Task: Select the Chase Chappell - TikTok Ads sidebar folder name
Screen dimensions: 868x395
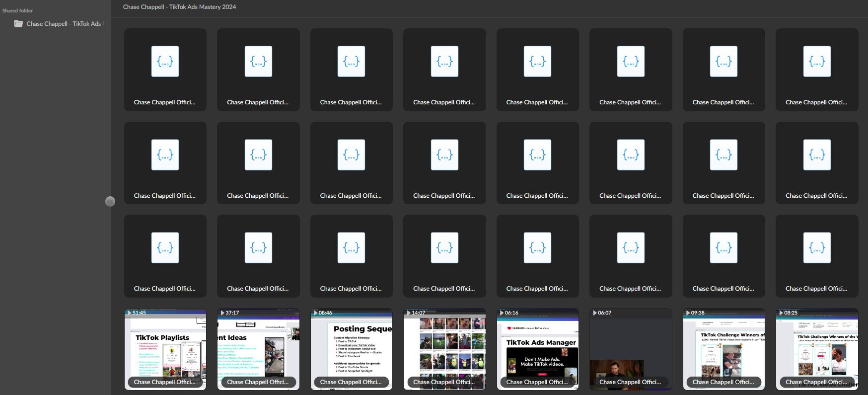Action: pos(64,24)
